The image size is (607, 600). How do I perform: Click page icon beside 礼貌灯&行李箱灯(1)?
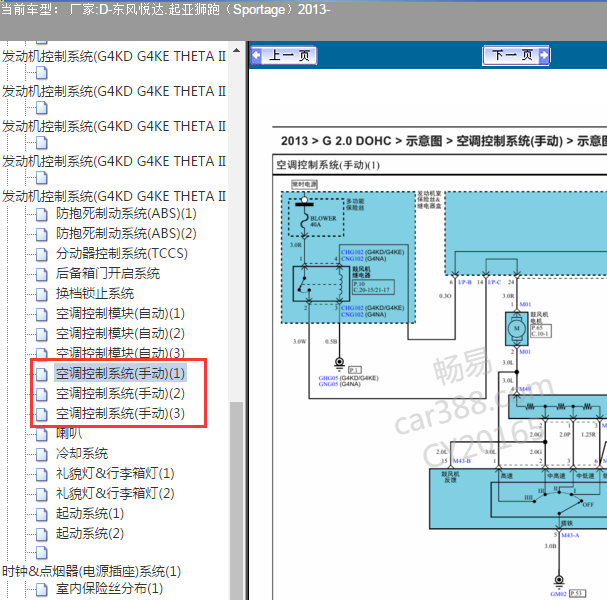coord(42,474)
